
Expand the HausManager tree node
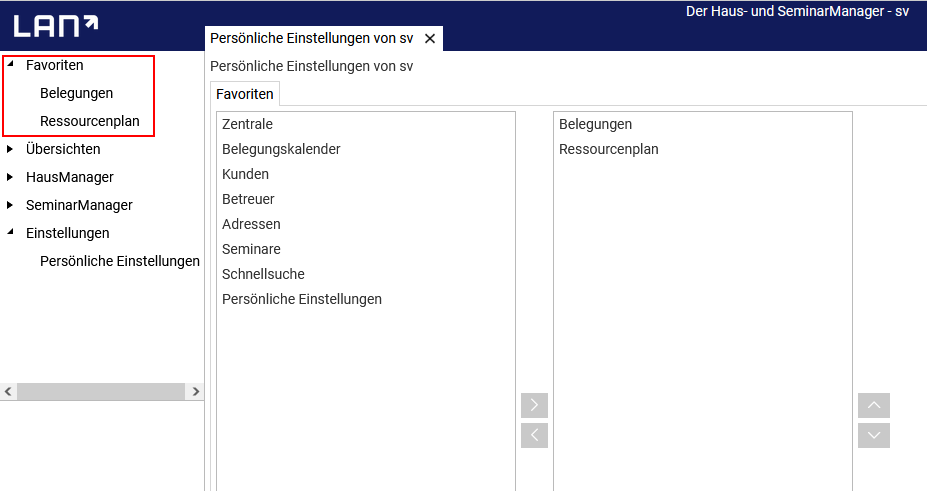(x=10, y=177)
